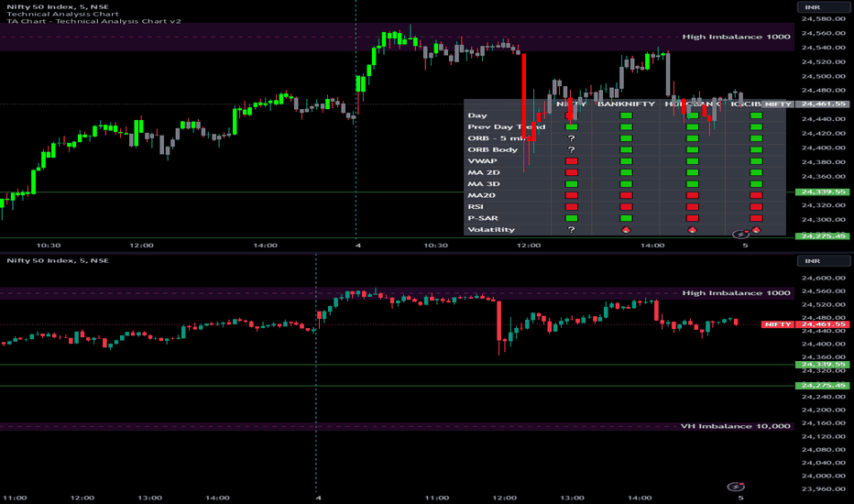Click the BANKNIFTY column header in table
The width and height of the screenshot is (854, 504).
point(626,104)
